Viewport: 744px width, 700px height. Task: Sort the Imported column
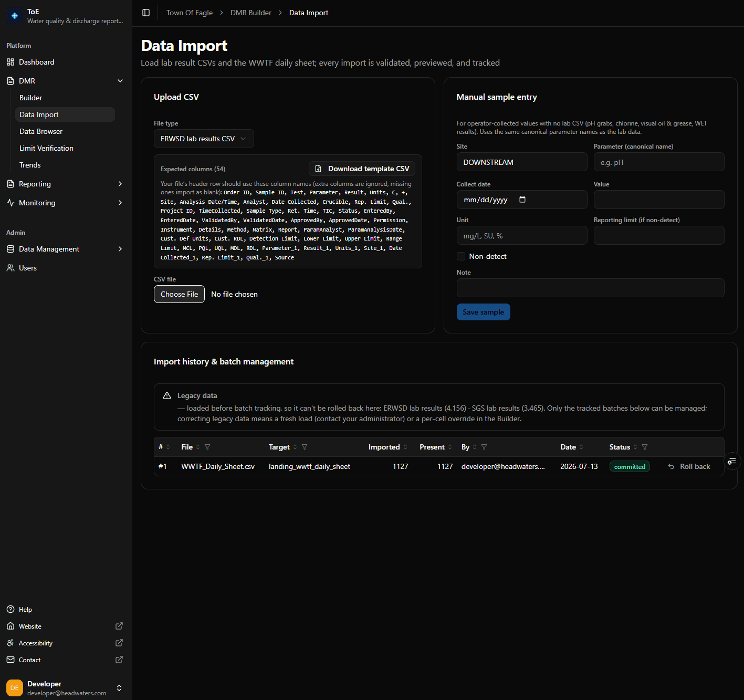[x=405, y=447]
